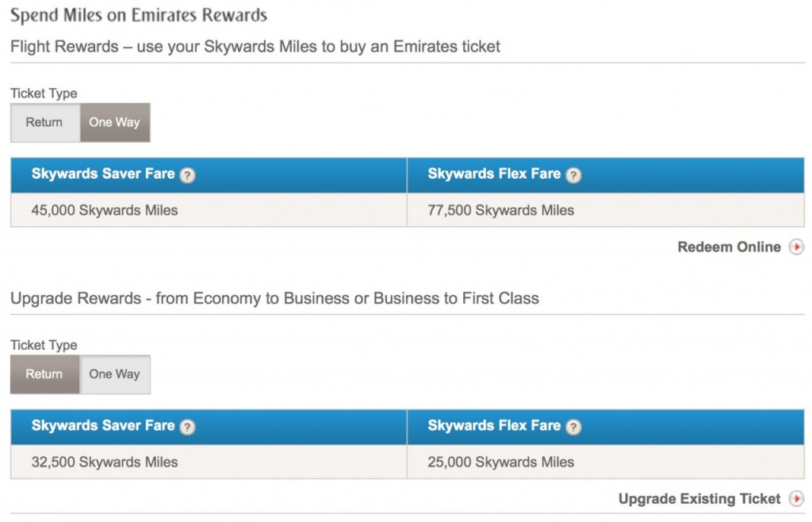Viewport: 812px width, 522px height.
Task: Select Return ticket type under Flight Rewards
Action: coord(44,122)
